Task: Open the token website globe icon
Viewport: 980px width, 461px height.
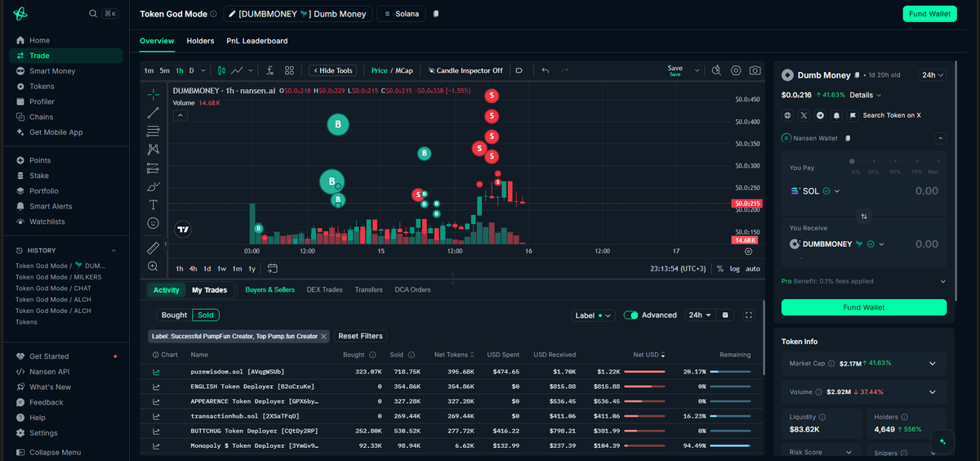Action: (787, 115)
